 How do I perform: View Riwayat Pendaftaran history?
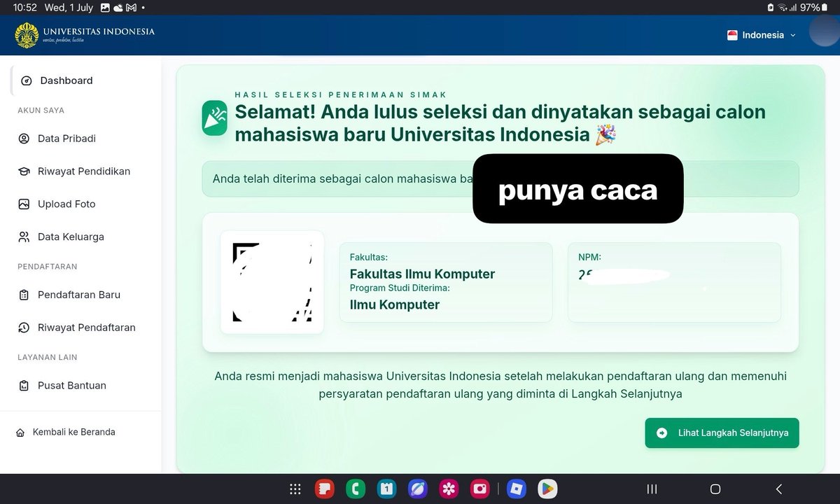click(77, 328)
